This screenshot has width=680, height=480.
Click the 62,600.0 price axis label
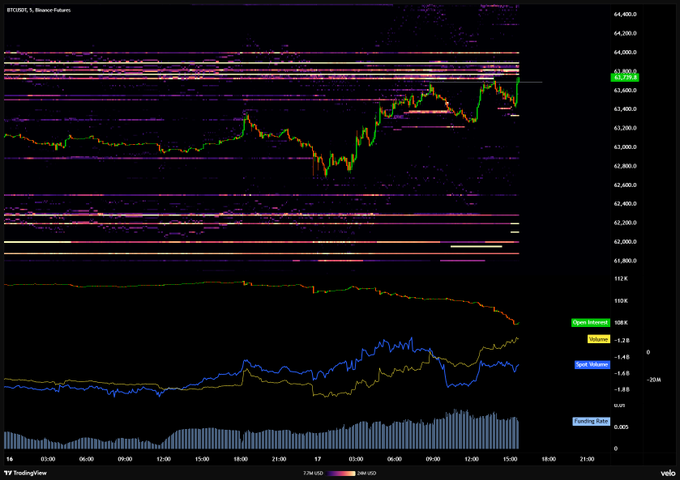[x=625, y=185]
